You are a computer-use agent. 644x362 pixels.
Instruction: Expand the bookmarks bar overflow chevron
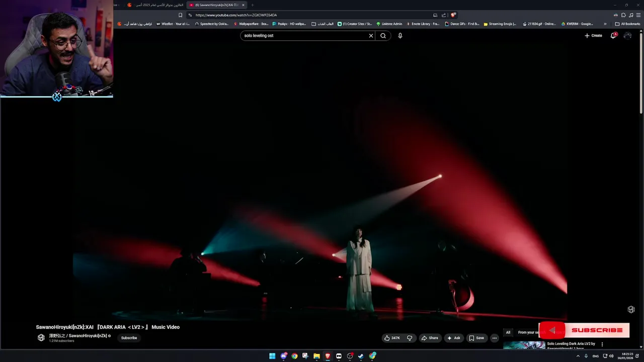pyautogui.click(x=605, y=24)
